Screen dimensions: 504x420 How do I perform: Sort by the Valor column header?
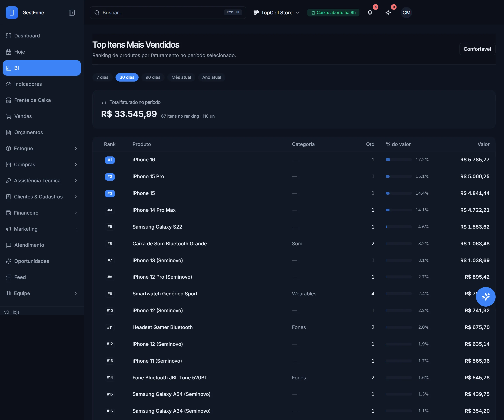coord(483,144)
